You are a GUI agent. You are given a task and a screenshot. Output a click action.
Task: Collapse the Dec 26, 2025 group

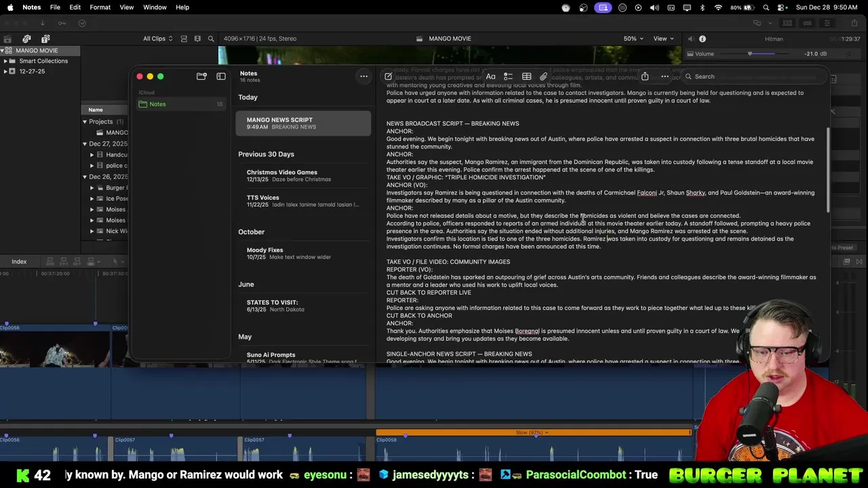85,177
